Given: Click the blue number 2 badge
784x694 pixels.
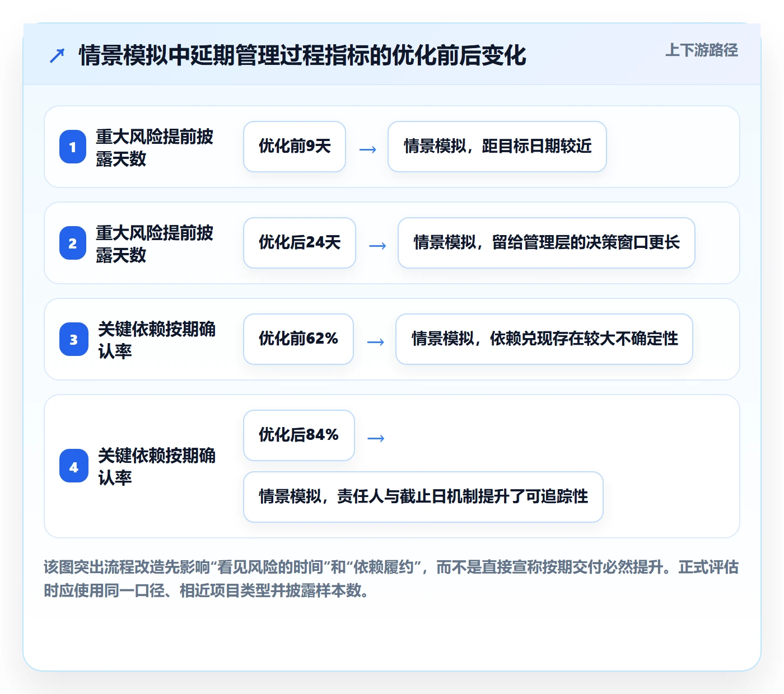Looking at the screenshot, I should point(73,243).
